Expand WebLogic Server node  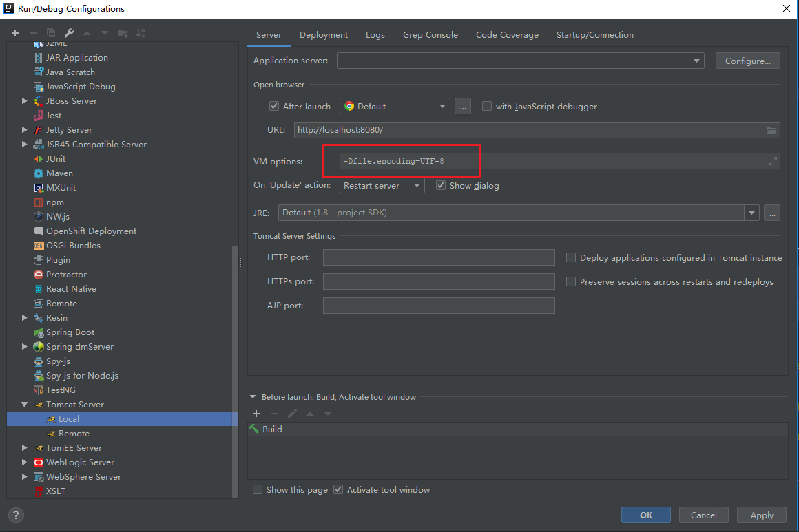[x=25, y=462]
